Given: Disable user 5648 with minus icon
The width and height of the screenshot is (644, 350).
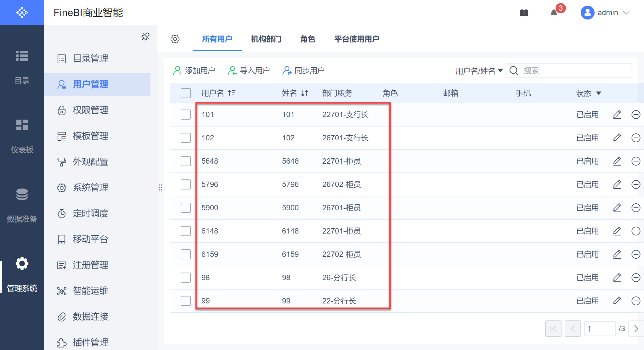Looking at the screenshot, I should 636,161.
